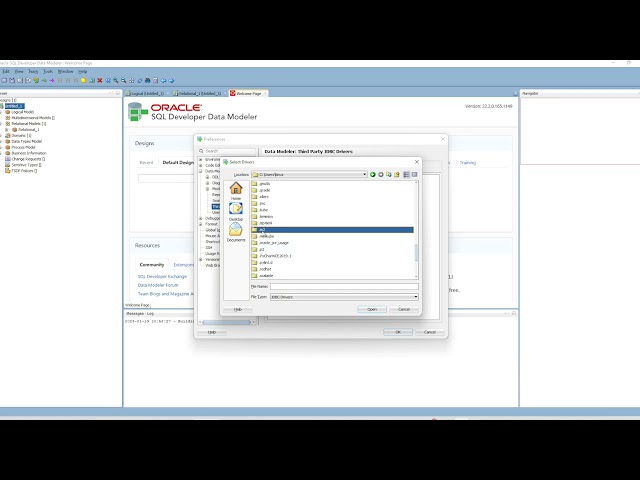640x480 pixels.
Task: Click OK button in Preferences dialog
Action: coord(398,332)
